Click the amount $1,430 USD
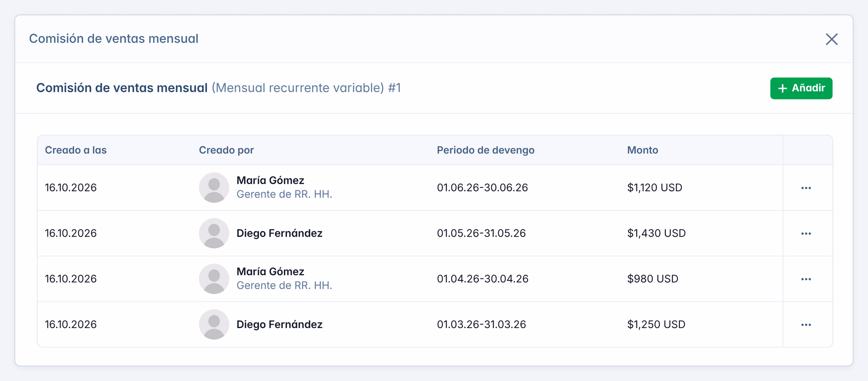The height and width of the screenshot is (381, 868). point(656,233)
